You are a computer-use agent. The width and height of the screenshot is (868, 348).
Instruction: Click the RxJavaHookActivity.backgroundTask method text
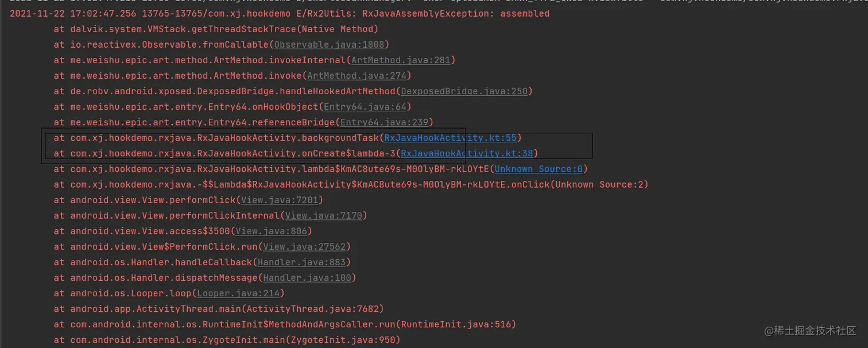(224, 138)
